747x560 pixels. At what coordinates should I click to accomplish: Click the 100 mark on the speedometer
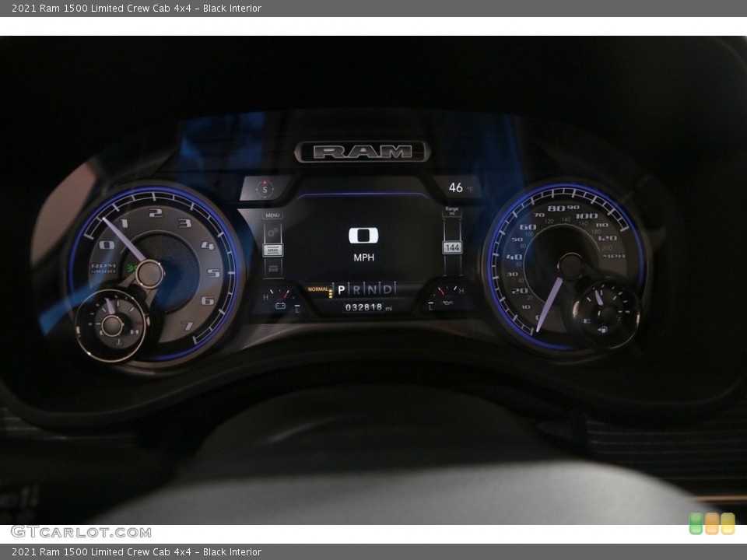coord(586,215)
